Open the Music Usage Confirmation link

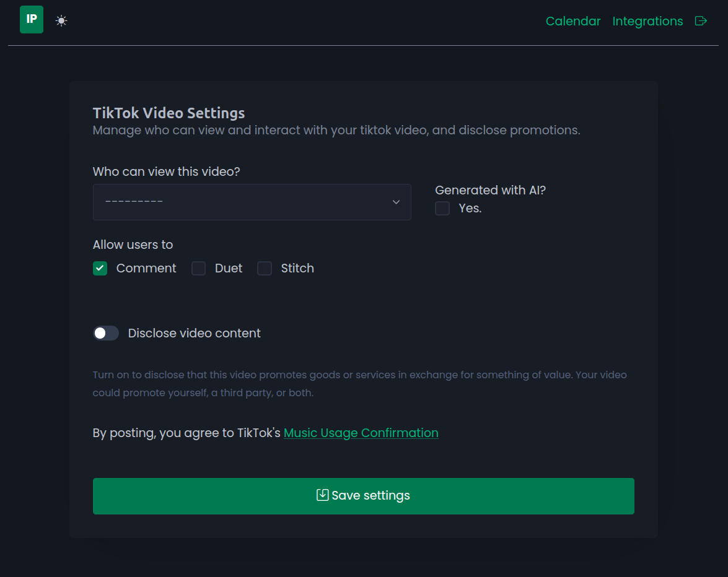pyautogui.click(x=361, y=433)
